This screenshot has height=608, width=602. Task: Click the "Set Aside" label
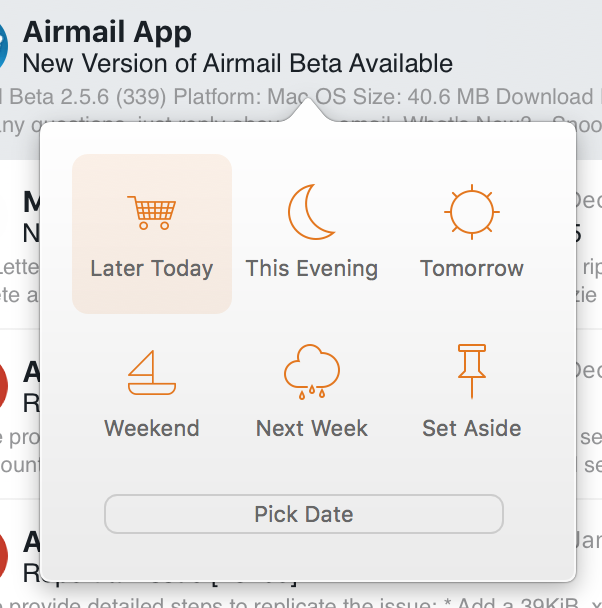click(472, 428)
